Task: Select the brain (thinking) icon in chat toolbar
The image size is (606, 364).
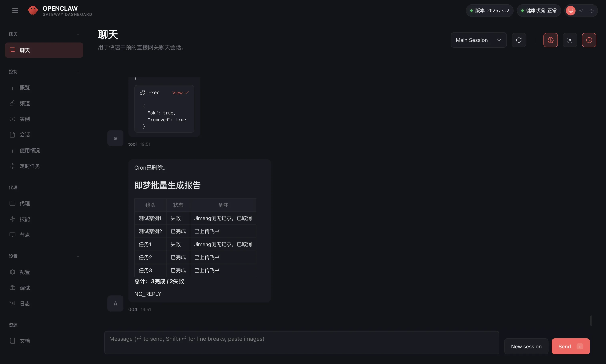Action: pos(550,40)
